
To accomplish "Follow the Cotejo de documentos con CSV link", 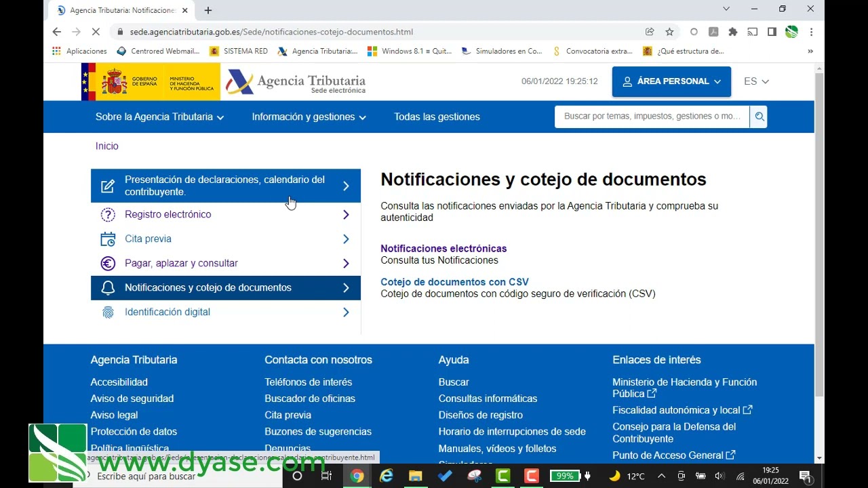I will pyautogui.click(x=454, y=282).
